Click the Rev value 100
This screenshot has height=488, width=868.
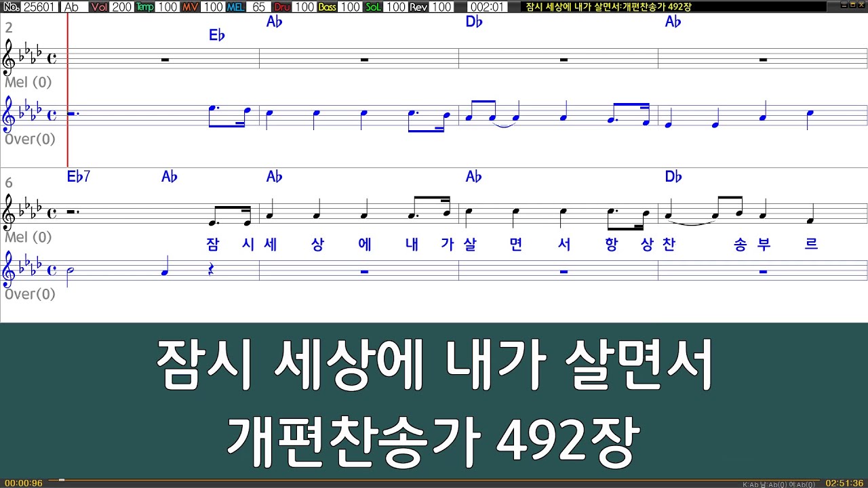[441, 7]
